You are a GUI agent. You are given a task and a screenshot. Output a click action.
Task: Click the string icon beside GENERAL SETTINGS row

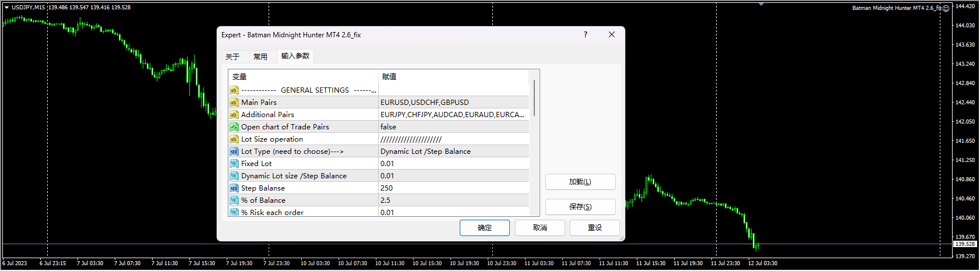point(234,90)
